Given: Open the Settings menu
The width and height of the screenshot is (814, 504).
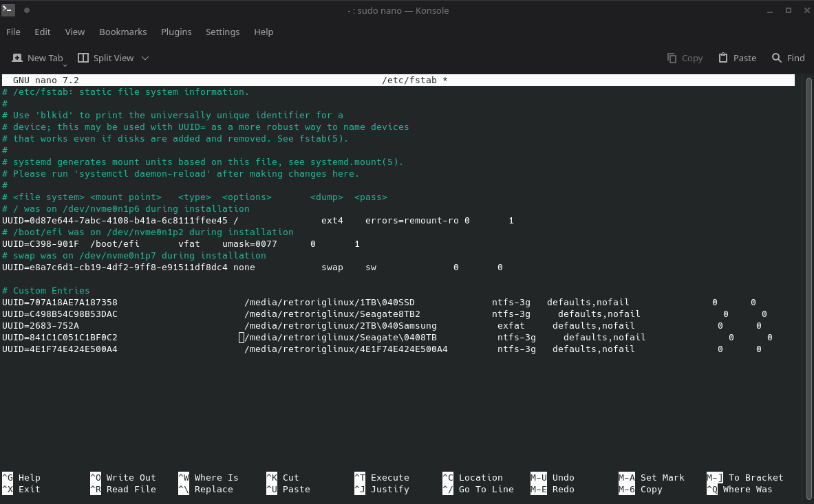Looking at the screenshot, I should pos(222,32).
